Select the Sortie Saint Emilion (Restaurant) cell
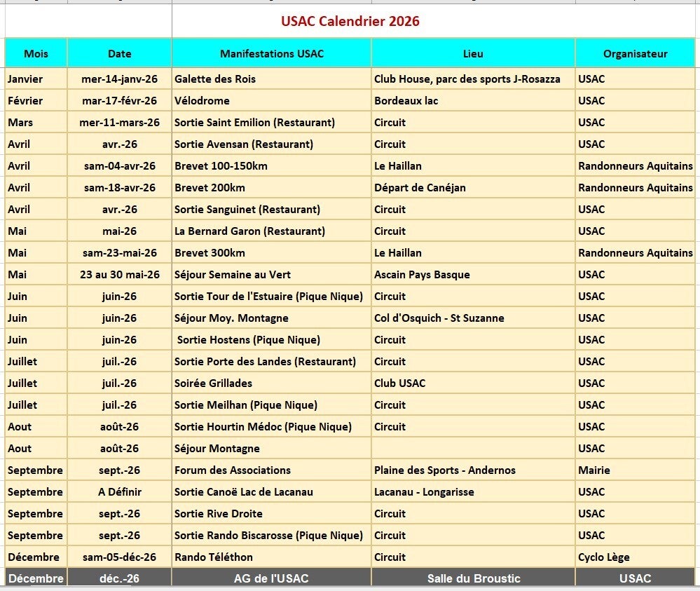The image size is (700, 591). pyautogui.click(x=271, y=123)
